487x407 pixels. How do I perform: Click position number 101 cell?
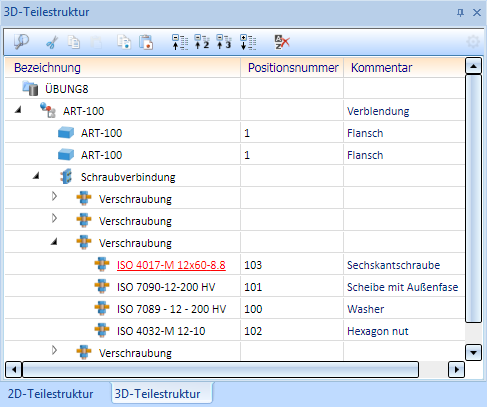(x=292, y=287)
